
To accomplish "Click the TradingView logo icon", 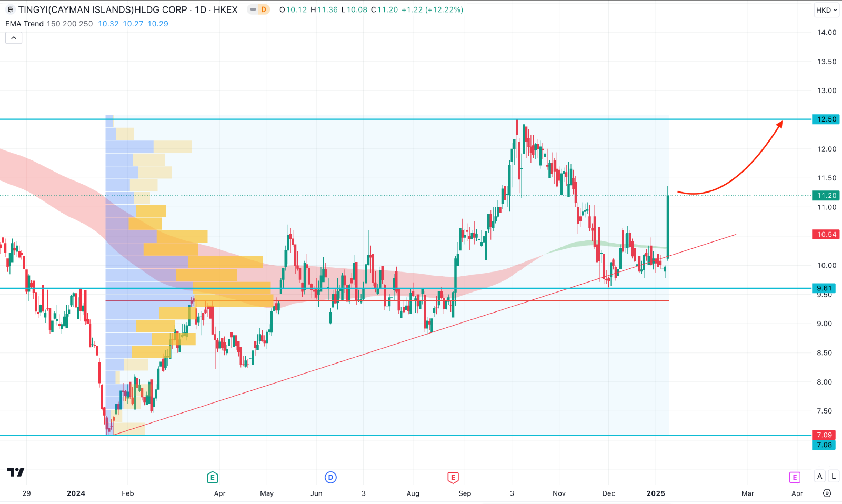I will pos(16,472).
